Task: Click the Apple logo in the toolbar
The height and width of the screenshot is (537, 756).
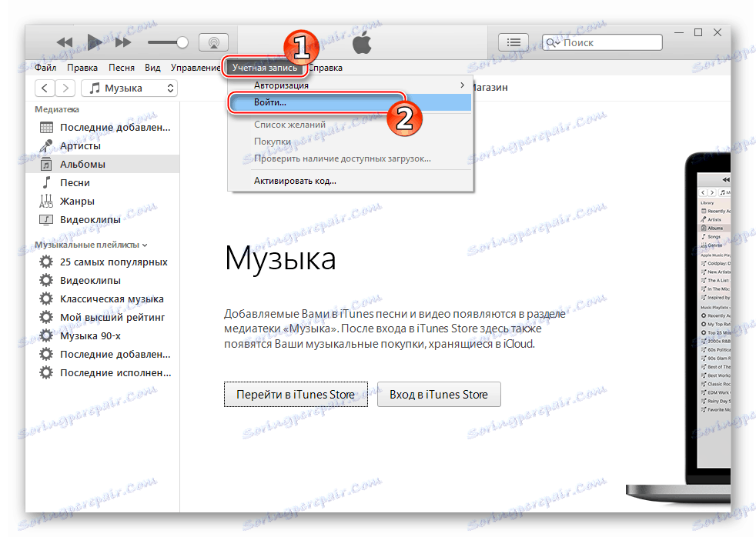Action: 362,42
